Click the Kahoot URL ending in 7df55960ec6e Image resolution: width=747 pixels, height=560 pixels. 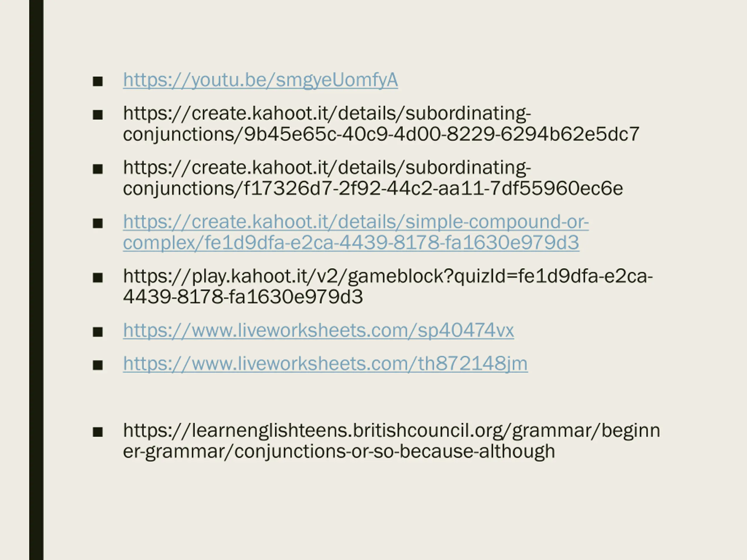(373, 178)
